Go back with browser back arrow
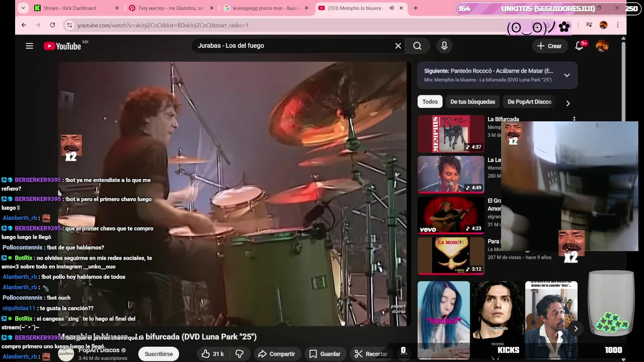 [24, 25]
